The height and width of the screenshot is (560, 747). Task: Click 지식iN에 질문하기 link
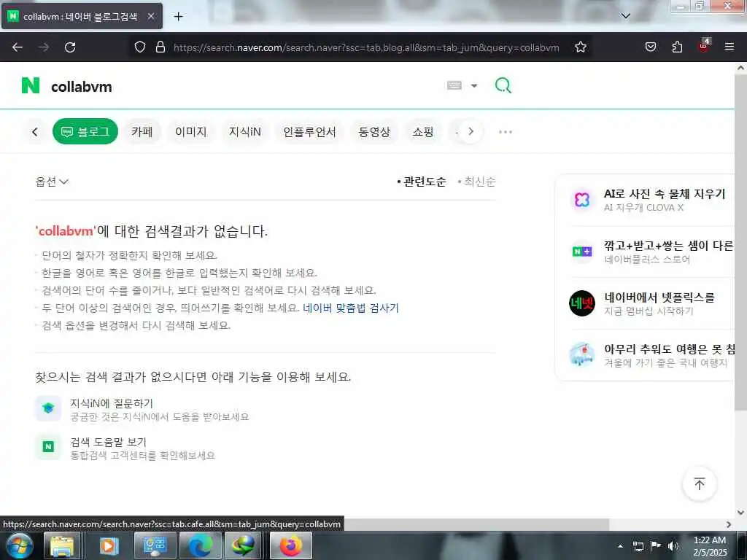pos(112,403)
